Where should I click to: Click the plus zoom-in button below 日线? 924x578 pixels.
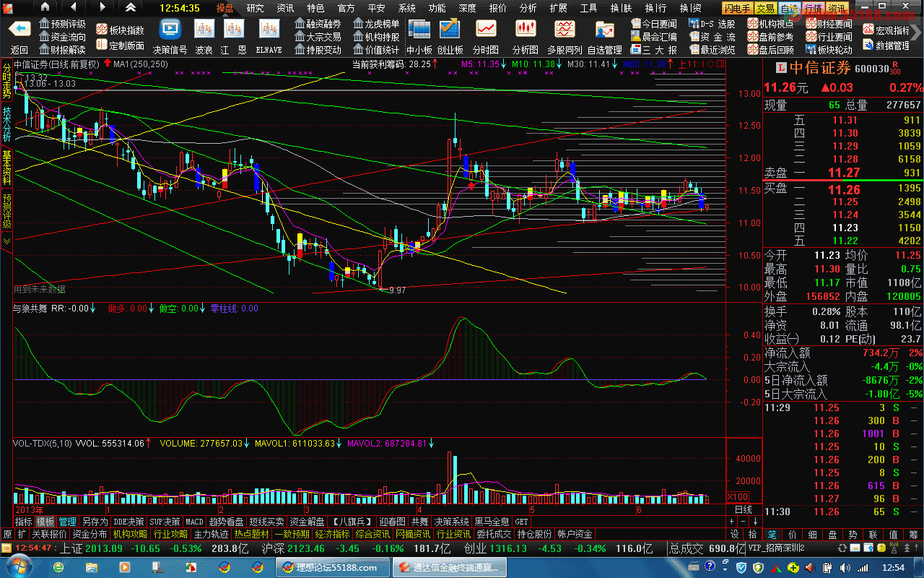click(x=733, y=521)
